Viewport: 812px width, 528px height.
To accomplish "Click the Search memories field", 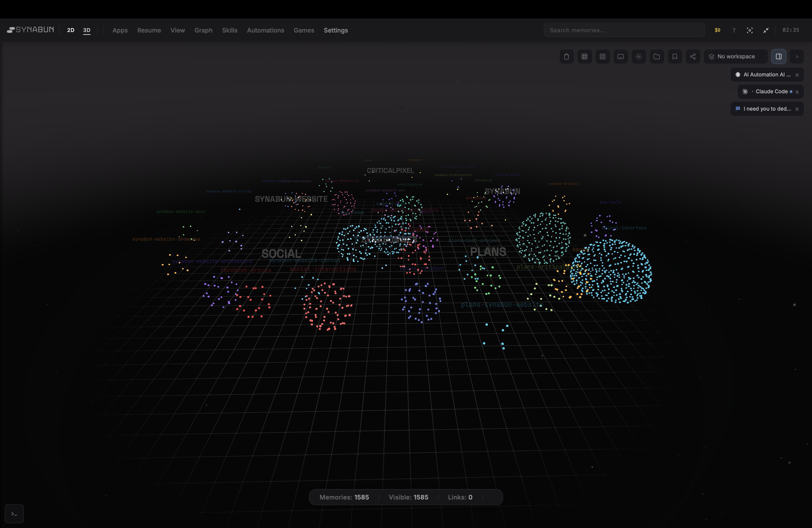I will [624, 30].
